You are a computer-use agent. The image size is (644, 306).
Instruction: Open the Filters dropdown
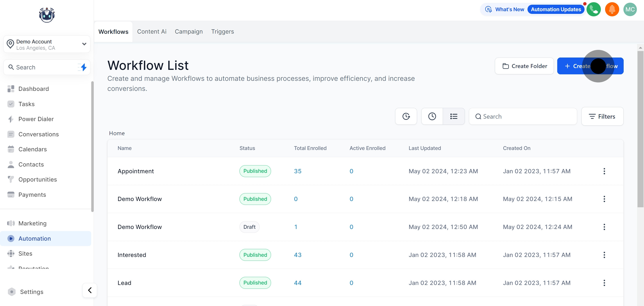coord(602,116)
